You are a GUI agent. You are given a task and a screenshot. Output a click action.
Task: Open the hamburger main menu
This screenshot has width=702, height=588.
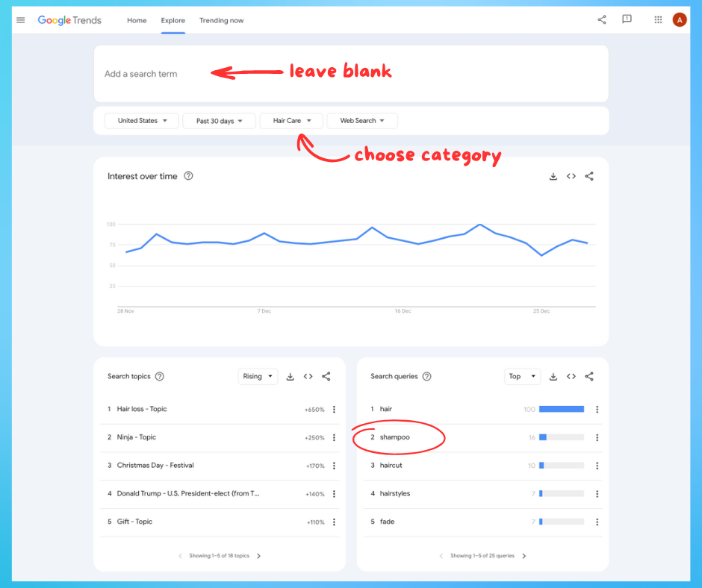click(21, 20)
